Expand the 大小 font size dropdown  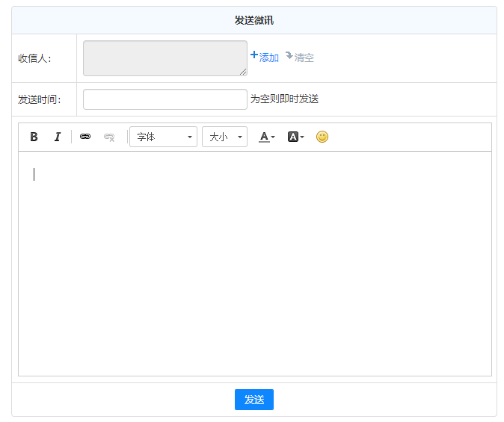pos(224,137)
